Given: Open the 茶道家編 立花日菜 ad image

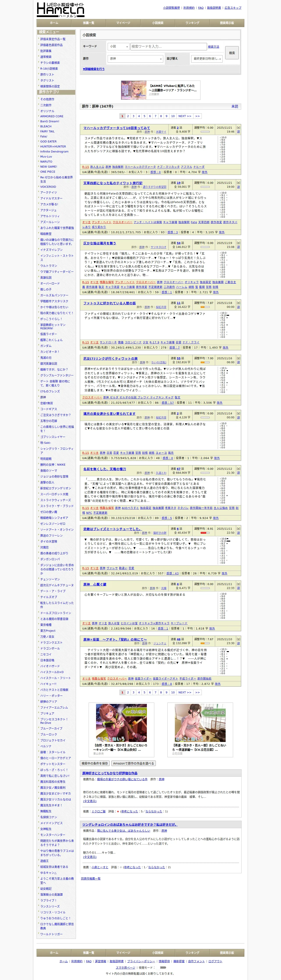Looking at the screenshot, I should tap(200, 723).
